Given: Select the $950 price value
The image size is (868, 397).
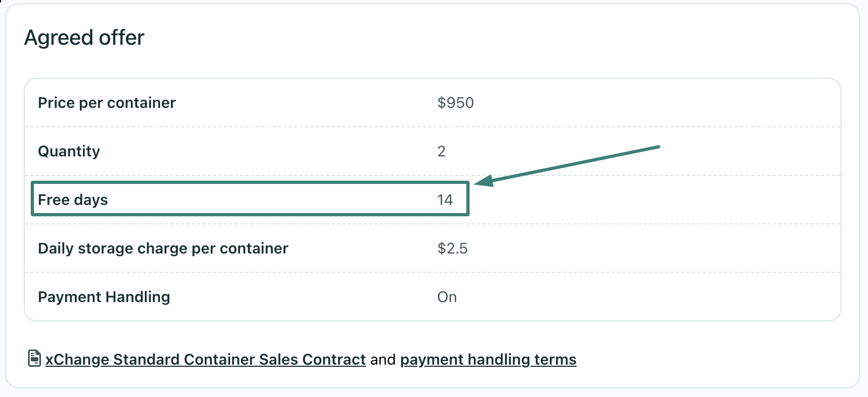Looking at the screenshot, I should pyautogui.click(x=456, y=102).
